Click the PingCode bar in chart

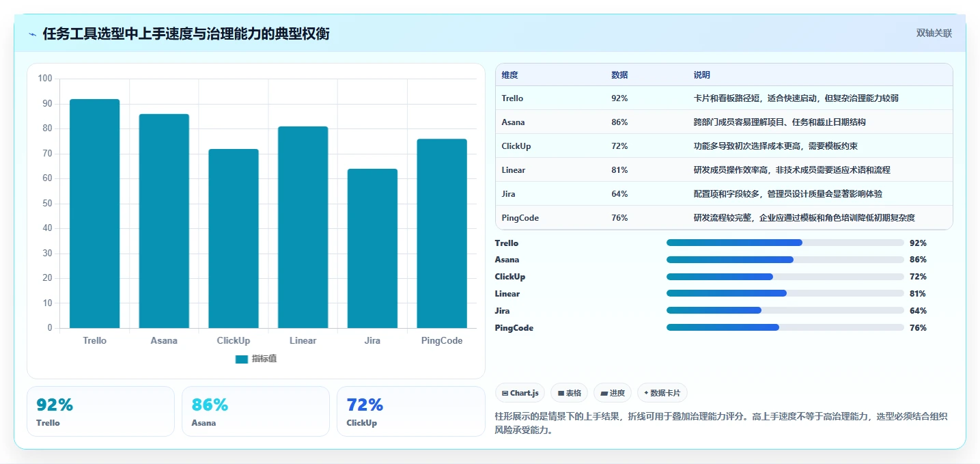442,234
